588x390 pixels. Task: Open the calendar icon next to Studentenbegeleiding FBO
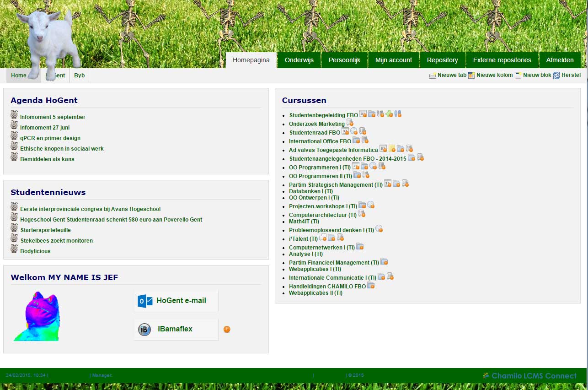point(363,114)
